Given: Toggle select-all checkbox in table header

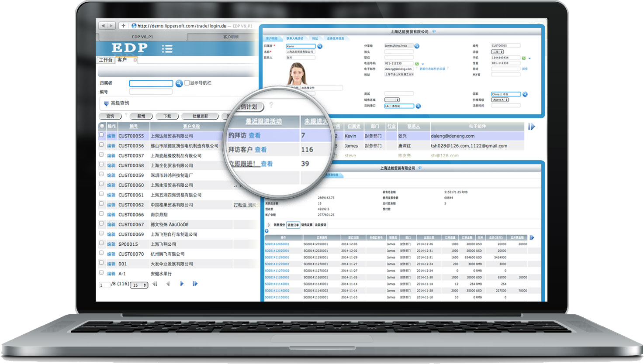Looking at the screenshot, I should tap(101, 126).
